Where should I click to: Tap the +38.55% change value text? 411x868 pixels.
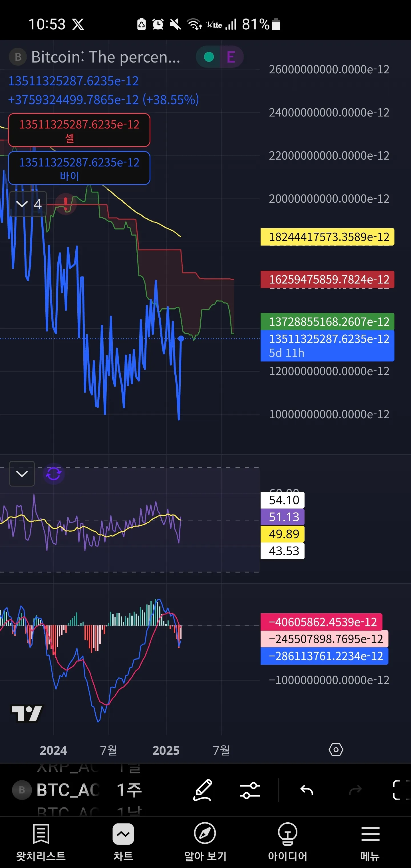click(x=171, y=100)
